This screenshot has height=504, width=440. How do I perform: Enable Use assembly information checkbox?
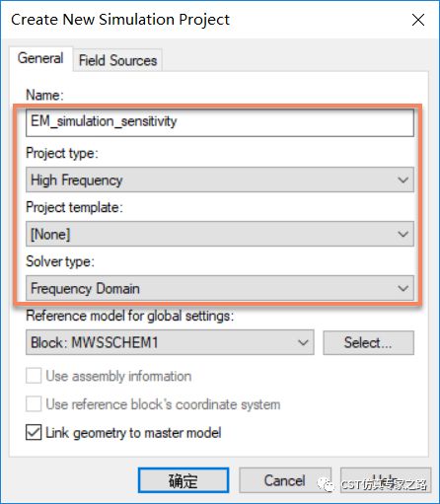coord(34,376)
